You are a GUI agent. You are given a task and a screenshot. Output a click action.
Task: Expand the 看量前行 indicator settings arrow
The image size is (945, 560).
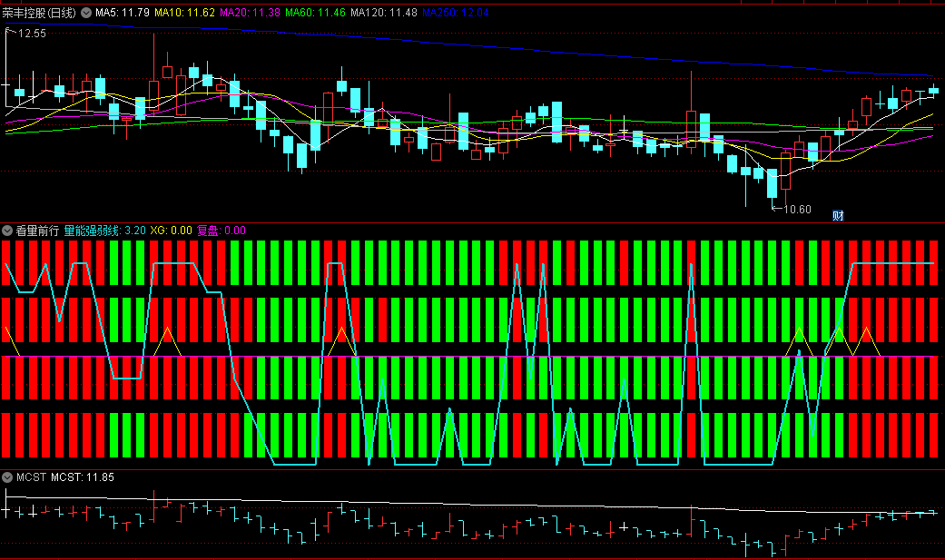point(7,231)
